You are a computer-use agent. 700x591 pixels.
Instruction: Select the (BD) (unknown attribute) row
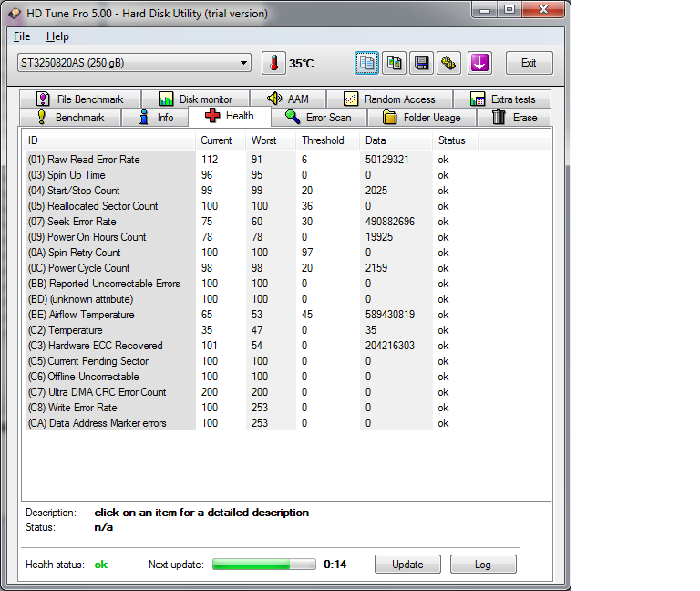coord(252,299)
